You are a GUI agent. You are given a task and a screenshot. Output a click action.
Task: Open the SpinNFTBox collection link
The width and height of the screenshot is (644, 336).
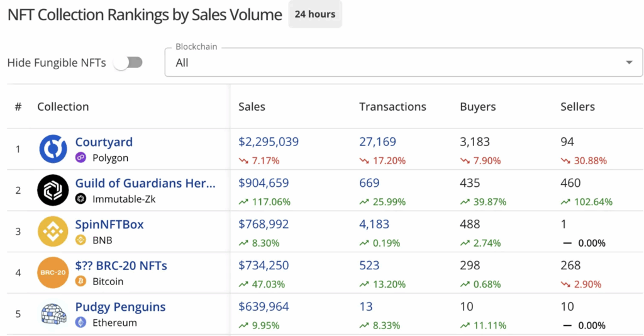[x=109, y=225]
